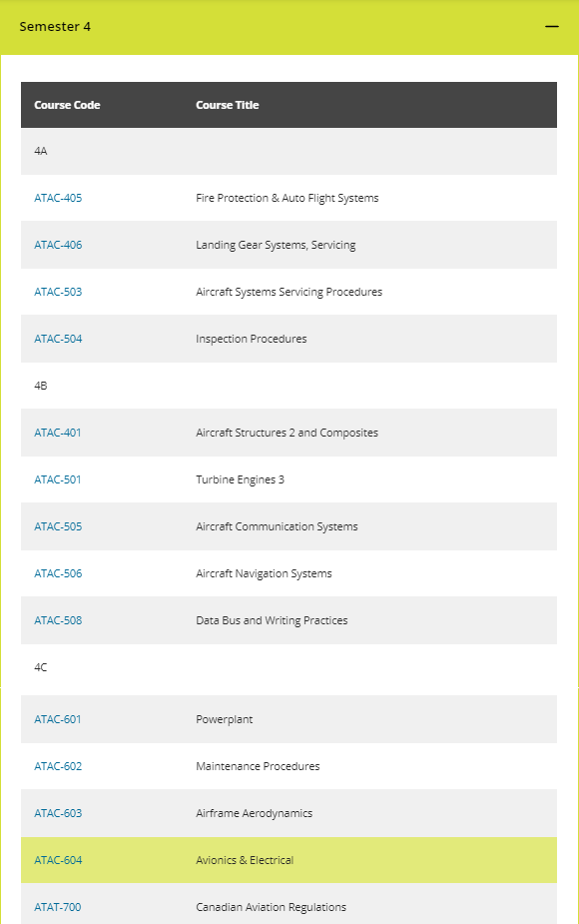Open the ATAC-601 Powerplant link
Viewport: 579px width, 924px height.
coord(57,719)
